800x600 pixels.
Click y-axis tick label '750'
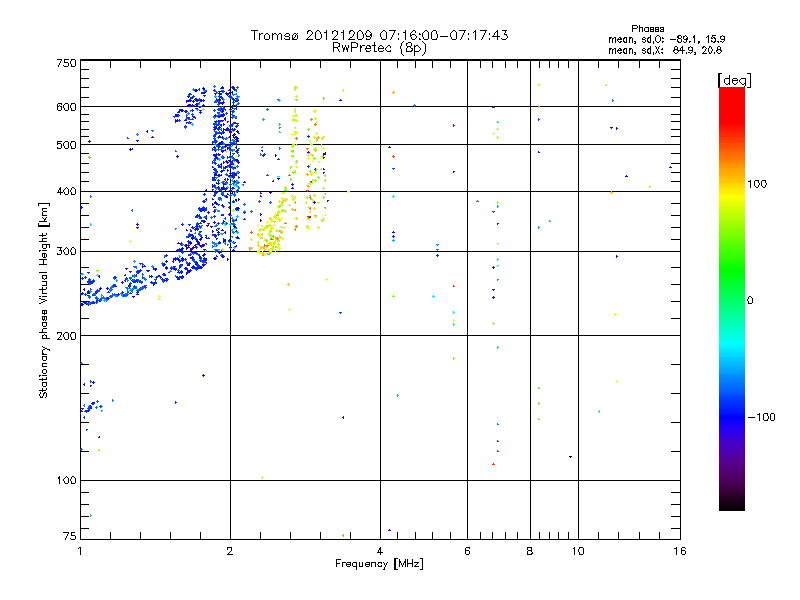coord(66,63)
